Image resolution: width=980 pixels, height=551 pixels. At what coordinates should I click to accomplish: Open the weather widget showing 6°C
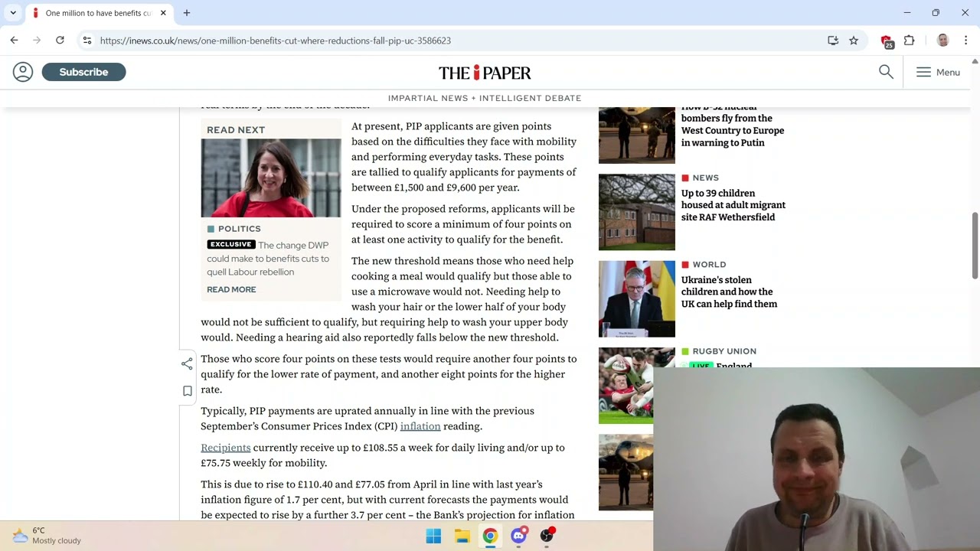pyautogui.click(x=46, y=536)
